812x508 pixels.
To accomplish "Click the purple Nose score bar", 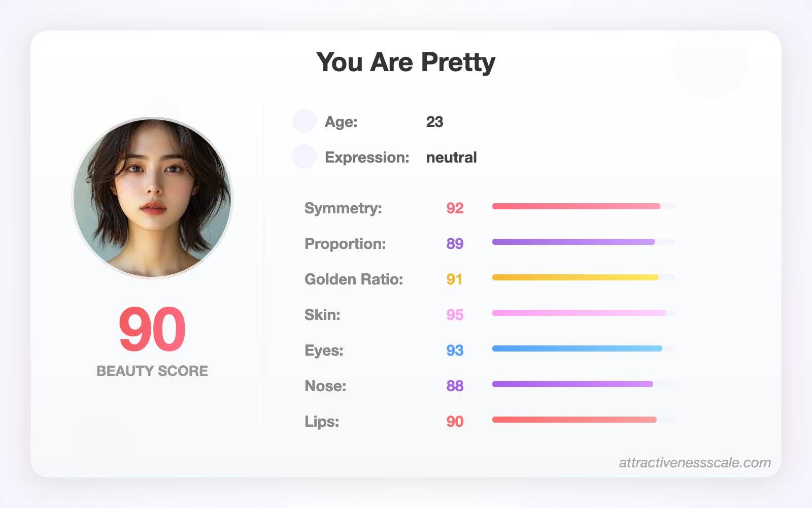I will (x=584, y=384).
